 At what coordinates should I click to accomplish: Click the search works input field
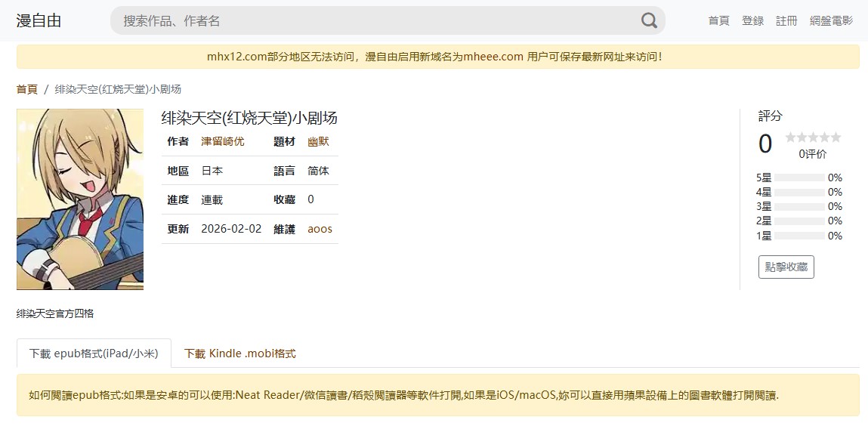click(378, 20)
